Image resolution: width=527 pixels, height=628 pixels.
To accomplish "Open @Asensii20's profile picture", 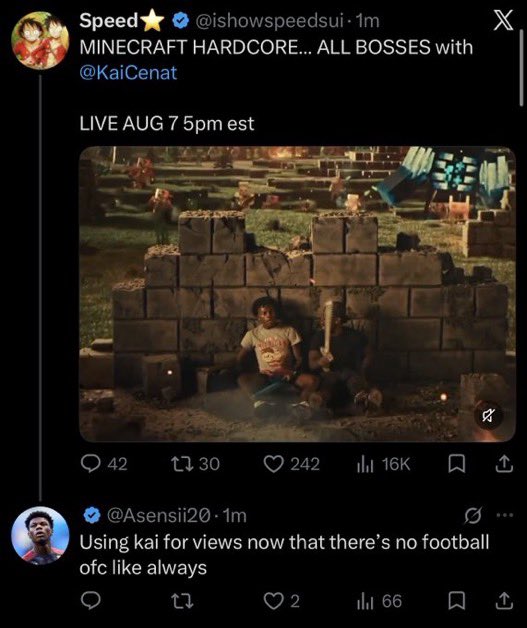I will click(40, 535).
